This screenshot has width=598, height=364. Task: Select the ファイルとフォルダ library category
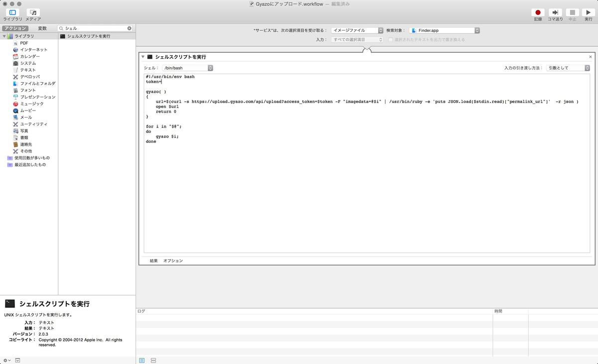[38, 84]
